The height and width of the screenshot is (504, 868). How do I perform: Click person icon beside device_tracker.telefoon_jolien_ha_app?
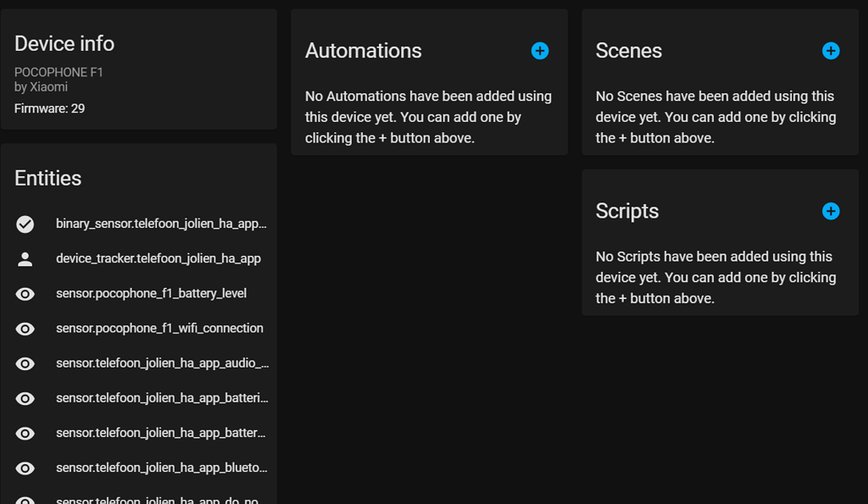[x=25, y=259]
